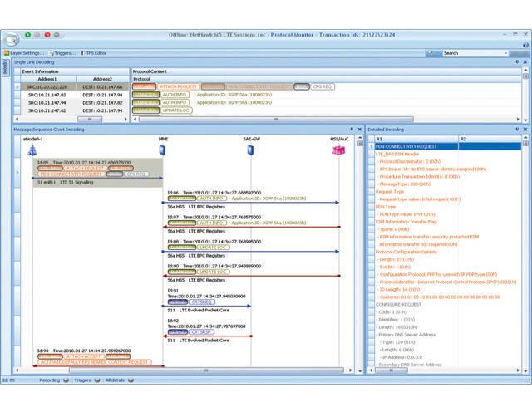Select the ATTACH REQUEST protocol tag in the first row
This screenshot has width=532, height=412.
[177, 86]
